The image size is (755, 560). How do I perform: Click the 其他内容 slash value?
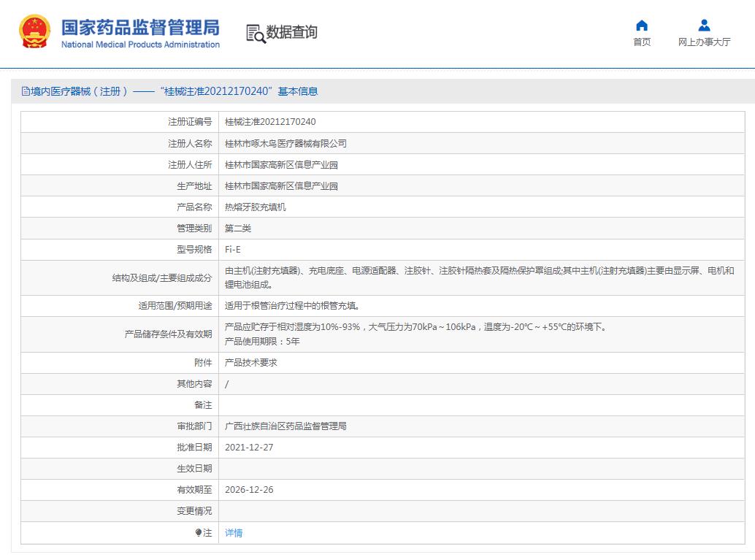pyautogui.click(x=227, y=384)
